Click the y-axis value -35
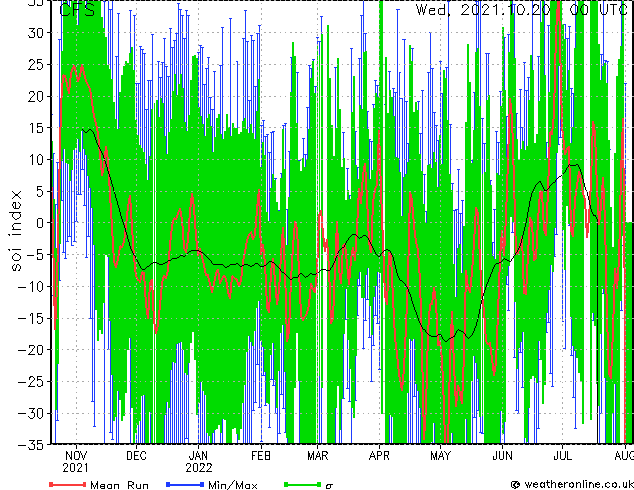This screenshot has width=634, height=490. 32,445
